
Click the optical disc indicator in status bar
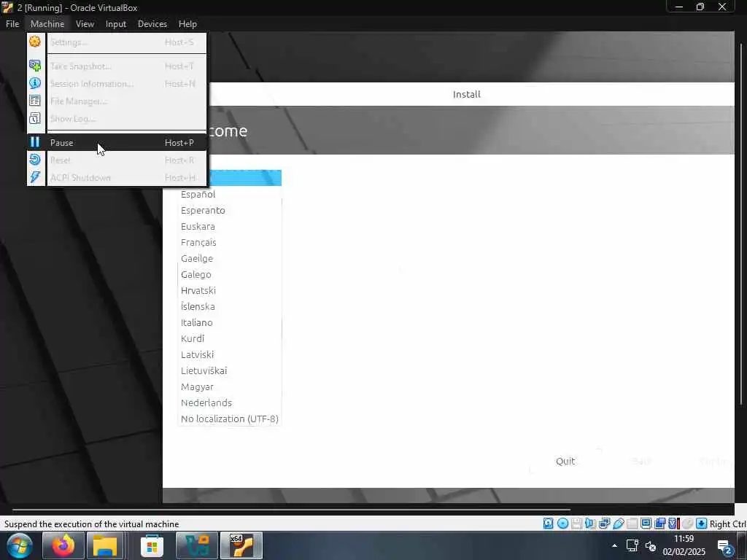pos(562,524)
